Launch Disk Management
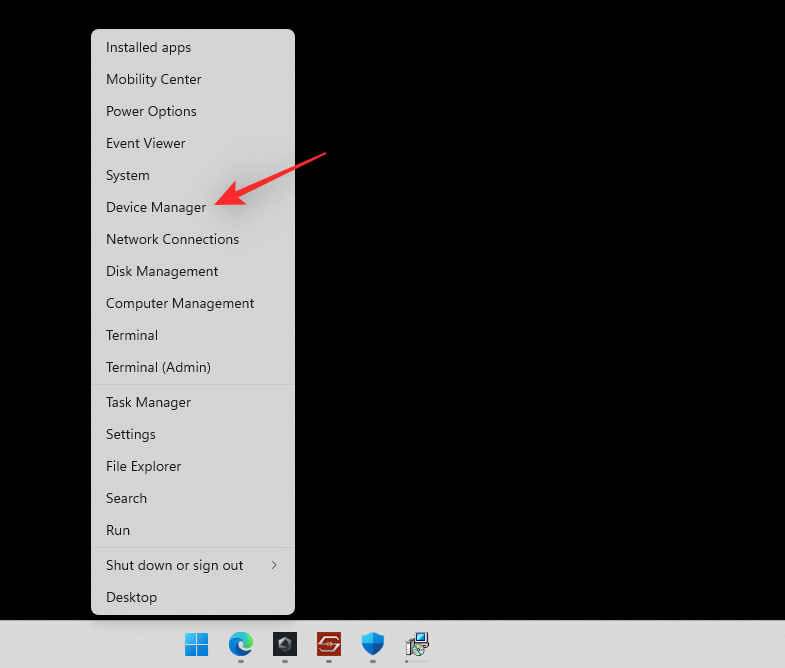785x668 pixels. pos(193,272)
